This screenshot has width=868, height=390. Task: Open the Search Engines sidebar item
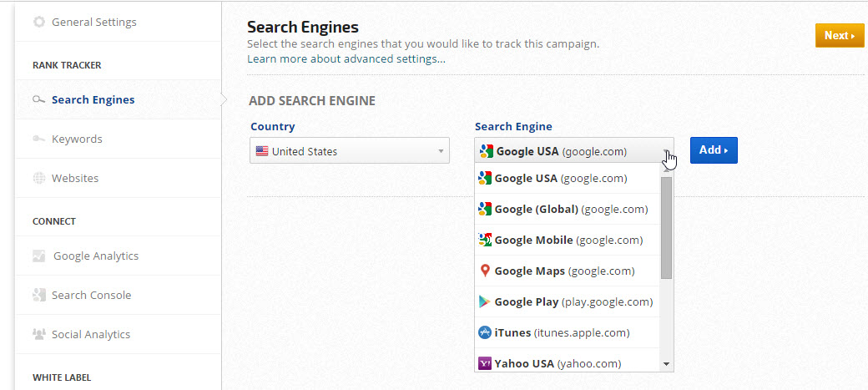[93, 99]
